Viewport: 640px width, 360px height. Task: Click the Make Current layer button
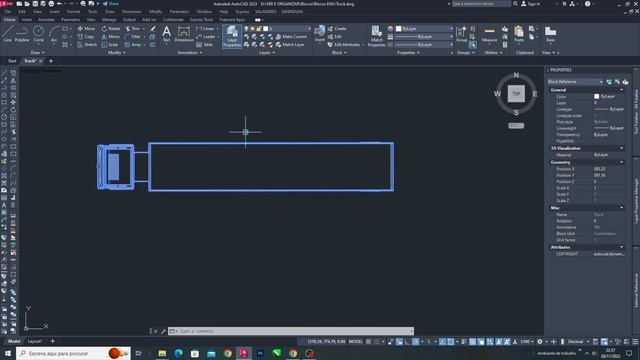(x=291, y=36)
